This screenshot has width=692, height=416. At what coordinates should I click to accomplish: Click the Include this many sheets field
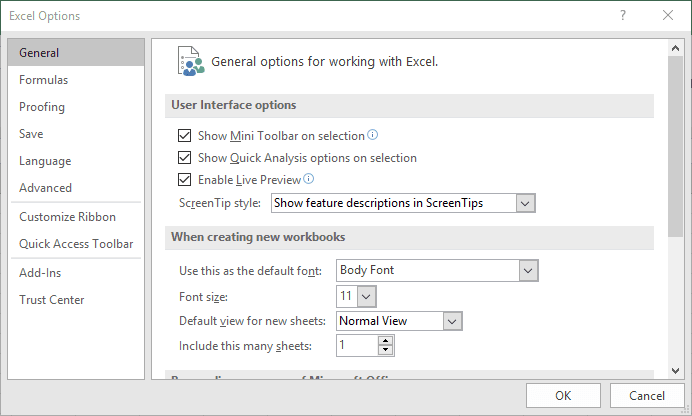[x=357, y=345]
